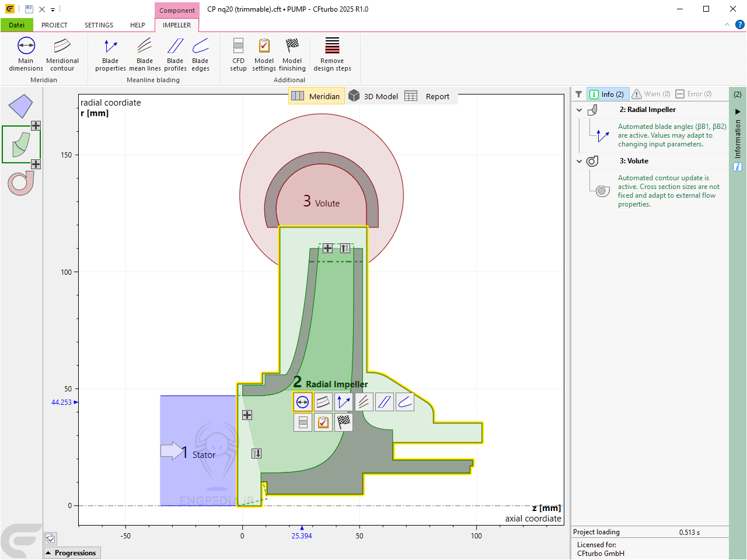Open the blue help question mark icon
Viewport: 747px width, 560px height.
739,24
